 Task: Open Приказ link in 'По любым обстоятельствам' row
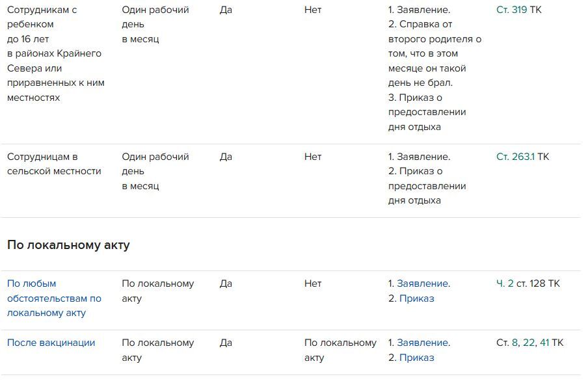point(416,298)
